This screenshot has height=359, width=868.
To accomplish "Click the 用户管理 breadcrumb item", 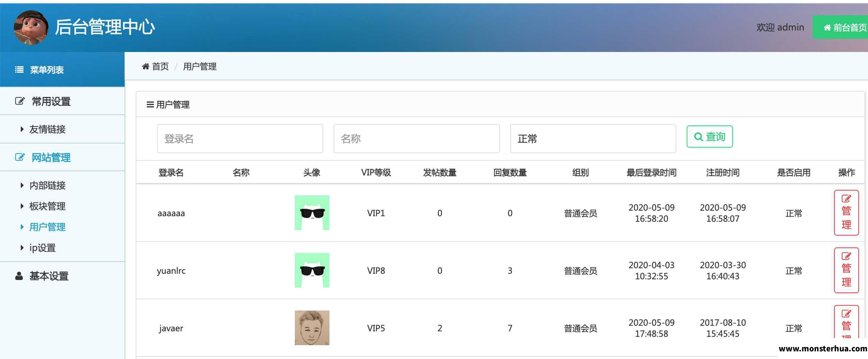I will pyautogui.click(x=200, y=66).
